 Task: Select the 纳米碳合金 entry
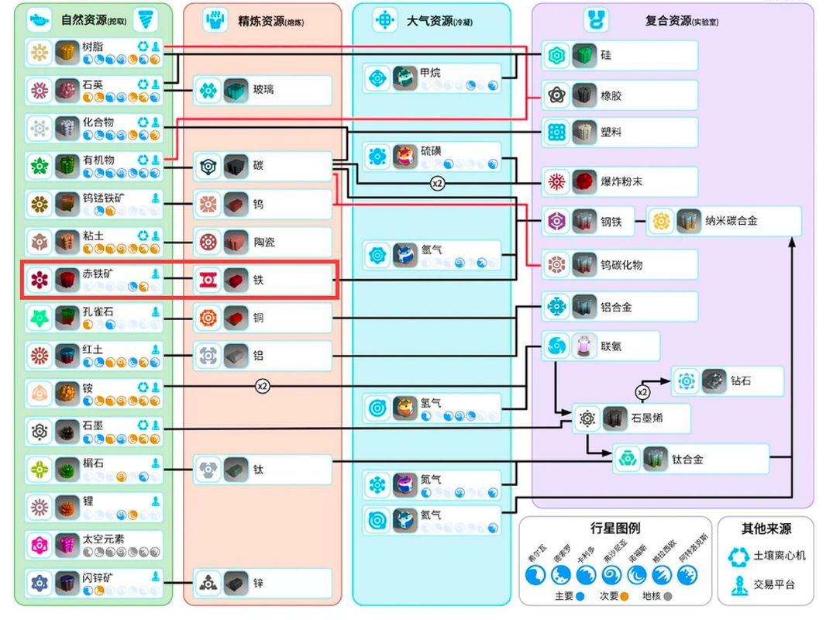tap(723, 221)
